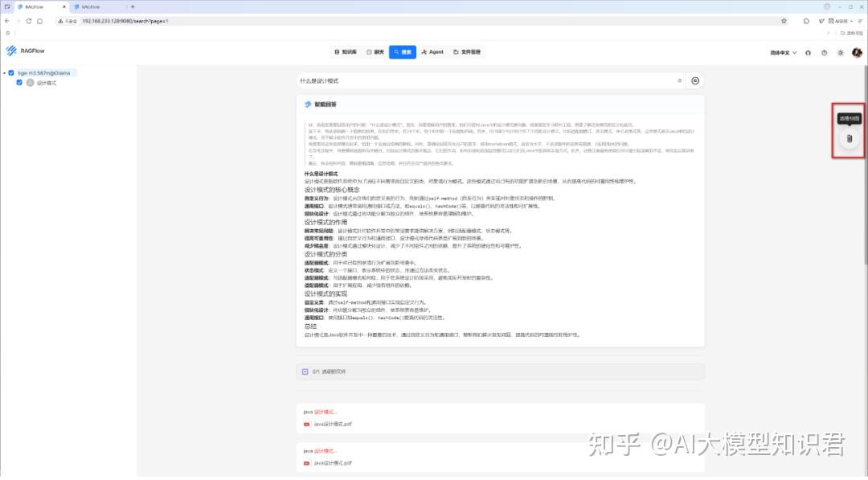Click the 选择的文件 label text
Viewport: 868px width, 480px height.
[334, 371]
